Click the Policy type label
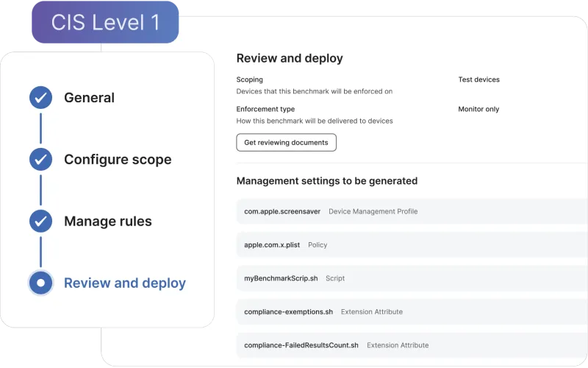The image size is (588, 368). point(318,245)
